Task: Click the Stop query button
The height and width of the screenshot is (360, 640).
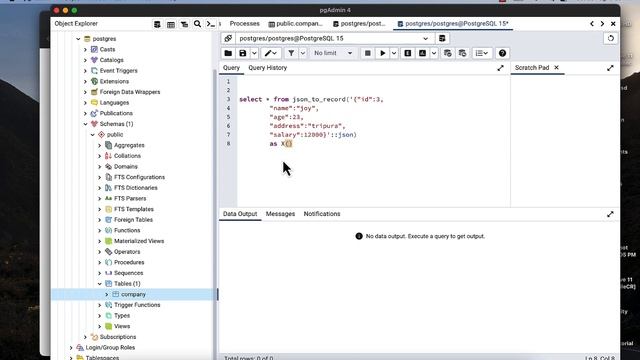Action: (x=367, y=53)
